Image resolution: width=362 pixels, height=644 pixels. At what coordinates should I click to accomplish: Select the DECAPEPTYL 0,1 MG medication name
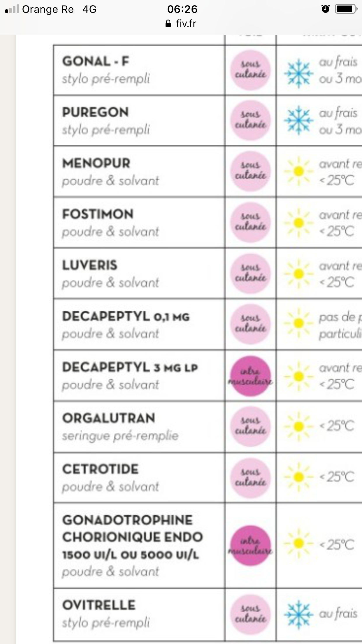126,316
